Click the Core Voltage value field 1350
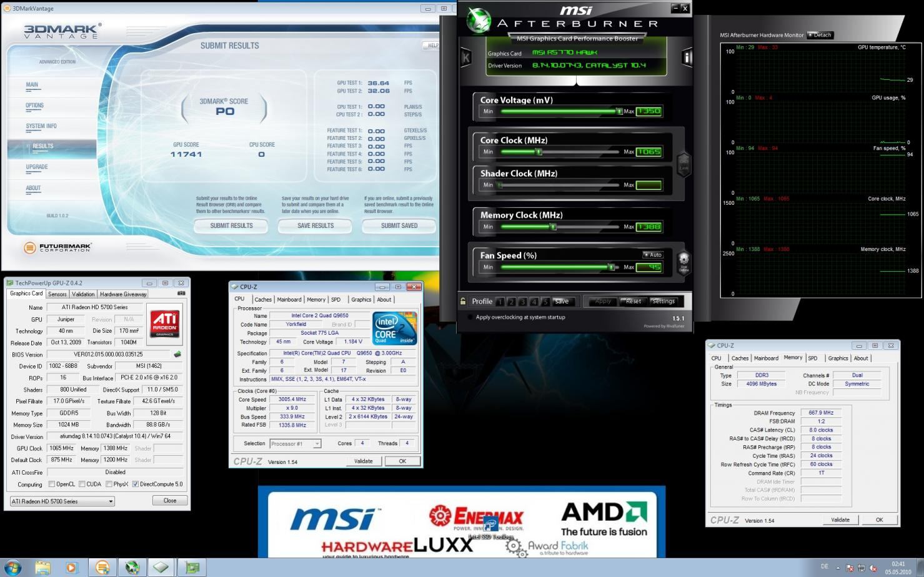 point(649,111)
